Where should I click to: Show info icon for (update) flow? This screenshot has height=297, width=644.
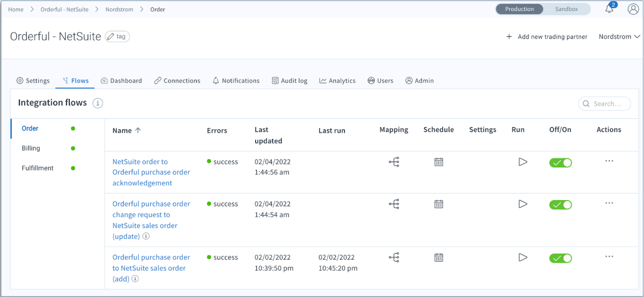point(146,236)
